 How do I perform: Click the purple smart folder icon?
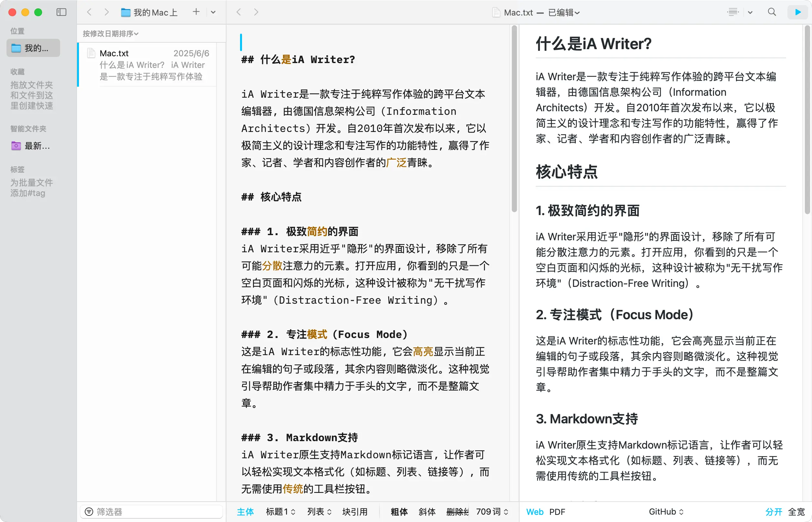[16, 146]
